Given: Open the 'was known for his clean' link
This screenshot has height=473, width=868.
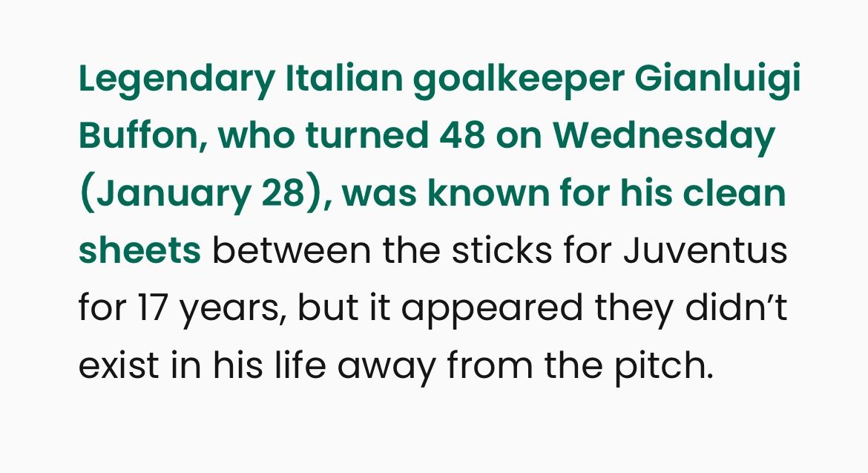Looking at the screenshot, I should pos(564,194).
